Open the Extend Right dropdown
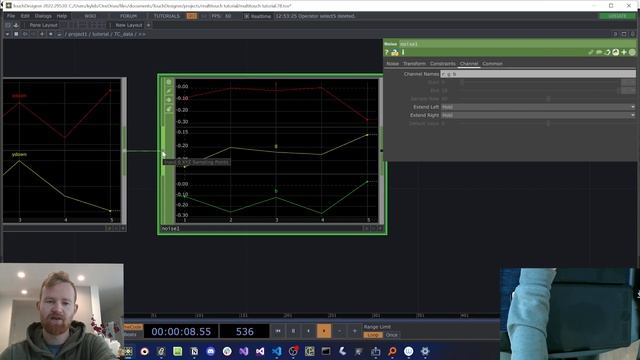 coord(538,115)
